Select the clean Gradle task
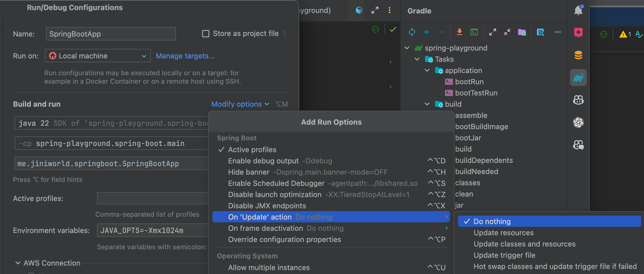 [x=464, y=194]
